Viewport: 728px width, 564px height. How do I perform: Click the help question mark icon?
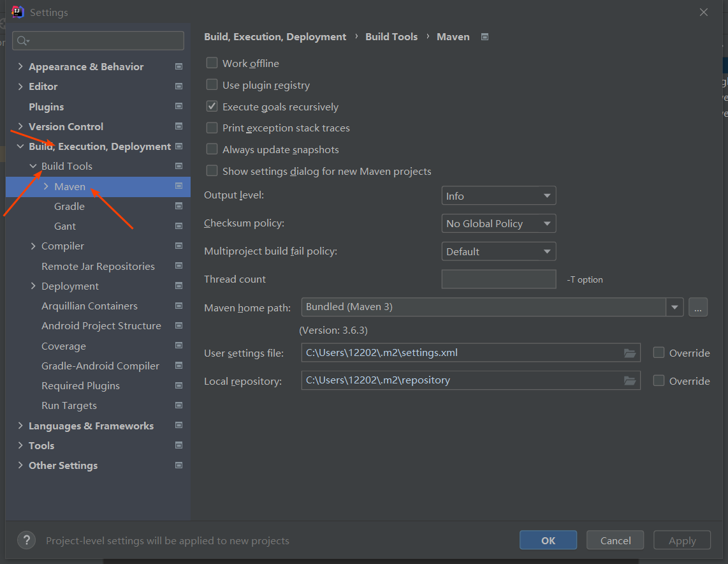(x=27, y=540)
